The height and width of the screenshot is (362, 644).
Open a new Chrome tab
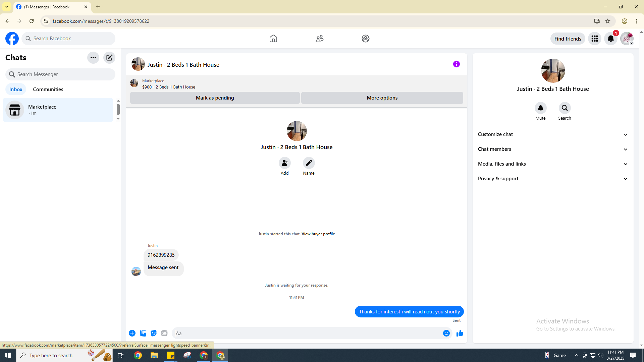[98, 7]
